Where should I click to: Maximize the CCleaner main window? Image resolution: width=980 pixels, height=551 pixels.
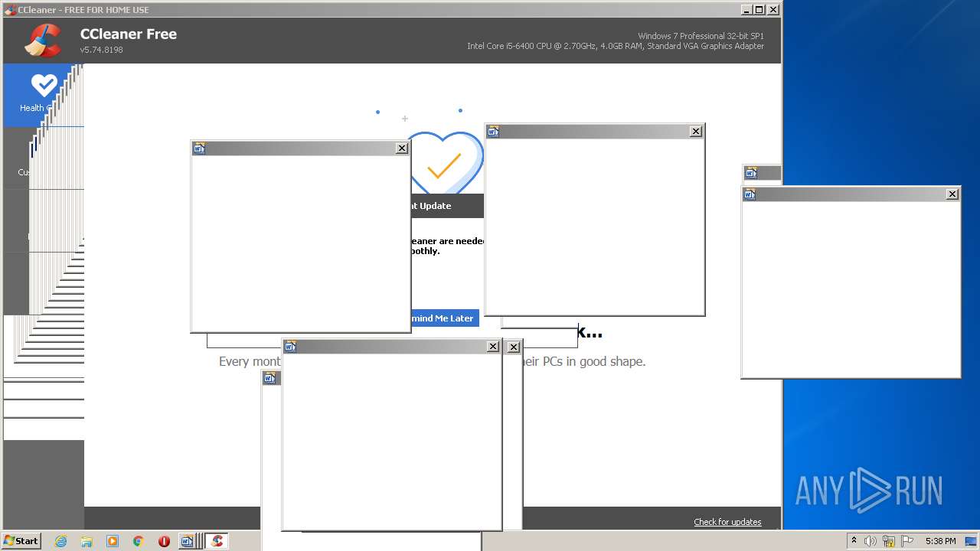[x=759, y=9]
